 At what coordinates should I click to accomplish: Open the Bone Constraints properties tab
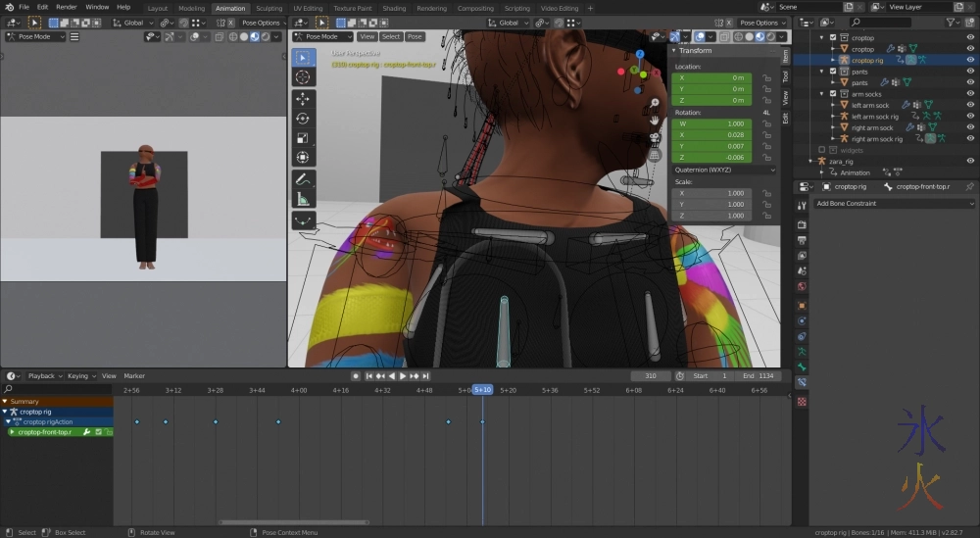tap(802, 382)
